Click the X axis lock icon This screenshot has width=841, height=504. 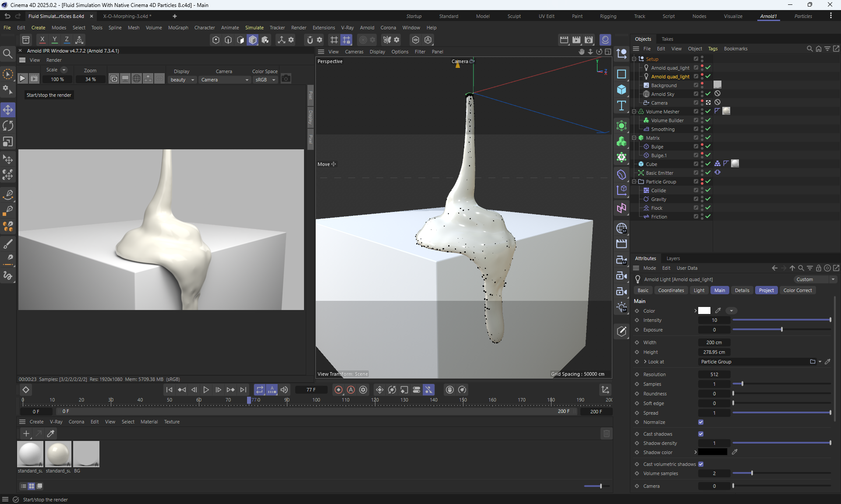coord(42,40)
